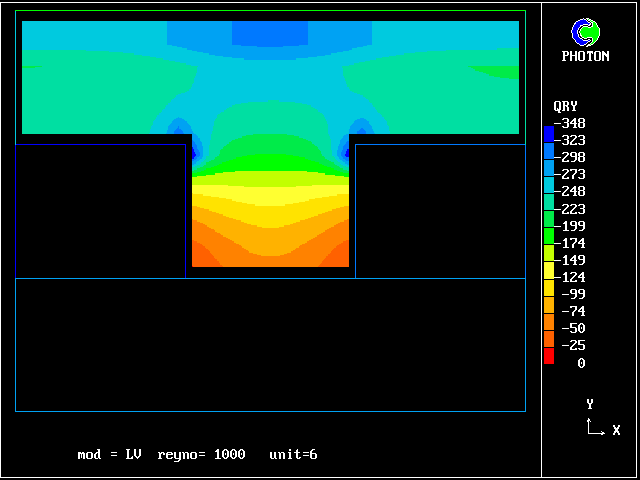
Task: Click the PHOTON title text
Action: [585, 57]
